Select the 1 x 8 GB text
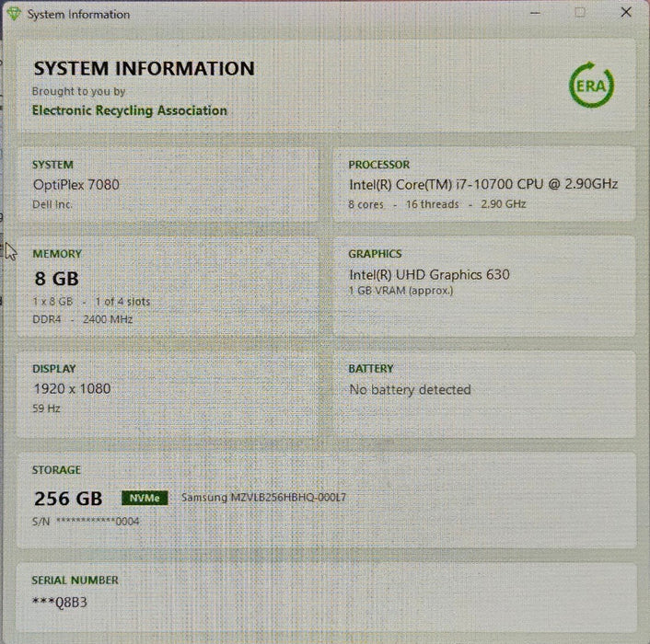650x644 pixels. click(x=52, y=302)
